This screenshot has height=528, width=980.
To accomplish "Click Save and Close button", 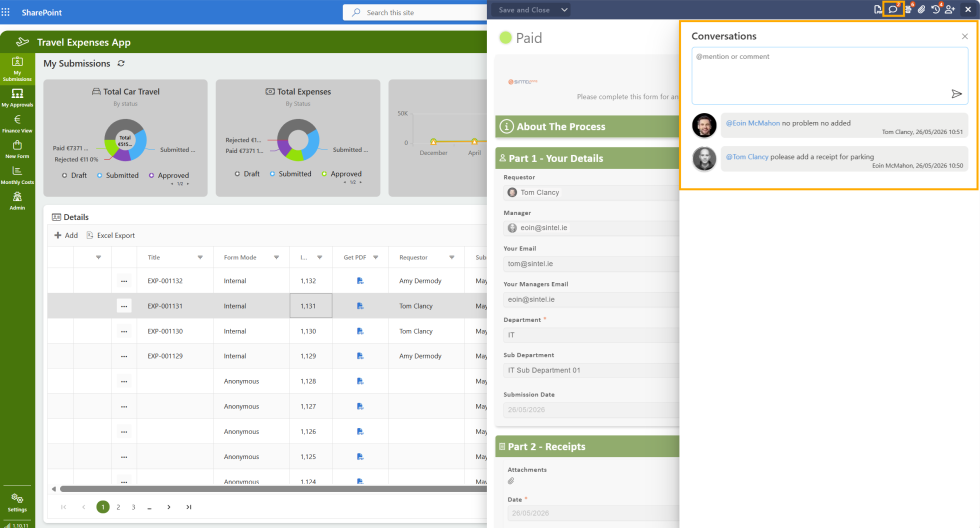I will (x=524, y=10).
